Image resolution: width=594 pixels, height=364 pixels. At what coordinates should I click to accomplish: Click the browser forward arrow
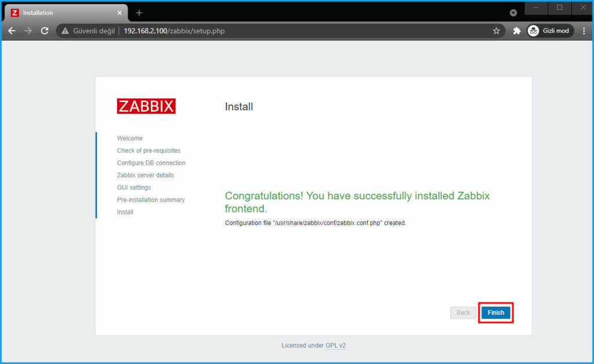[28, 31]
